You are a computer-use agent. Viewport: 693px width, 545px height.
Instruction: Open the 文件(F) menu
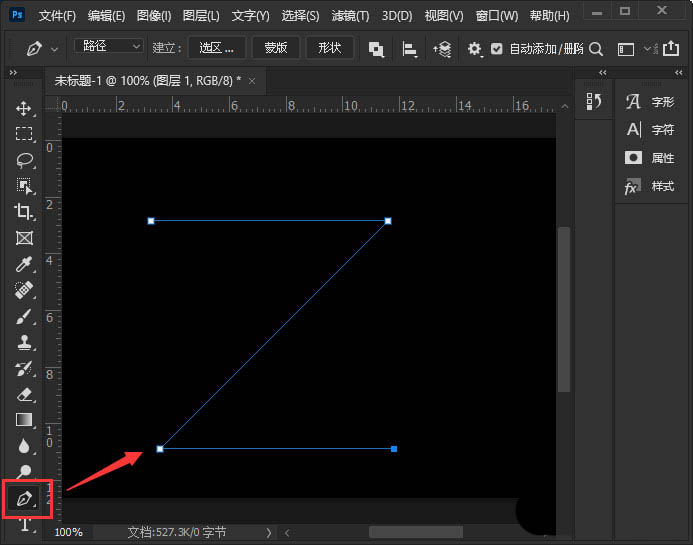57,16
